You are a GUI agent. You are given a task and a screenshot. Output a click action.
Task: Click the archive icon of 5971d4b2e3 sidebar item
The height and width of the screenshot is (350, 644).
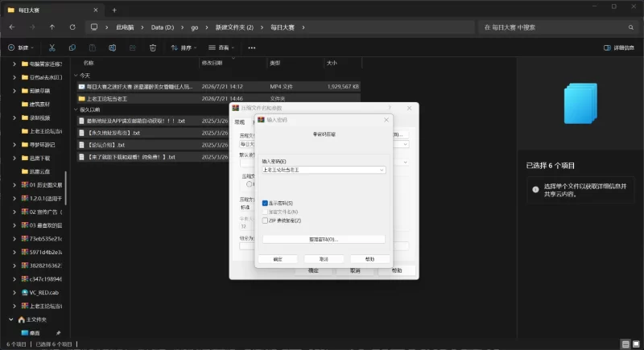click(25, 252)
